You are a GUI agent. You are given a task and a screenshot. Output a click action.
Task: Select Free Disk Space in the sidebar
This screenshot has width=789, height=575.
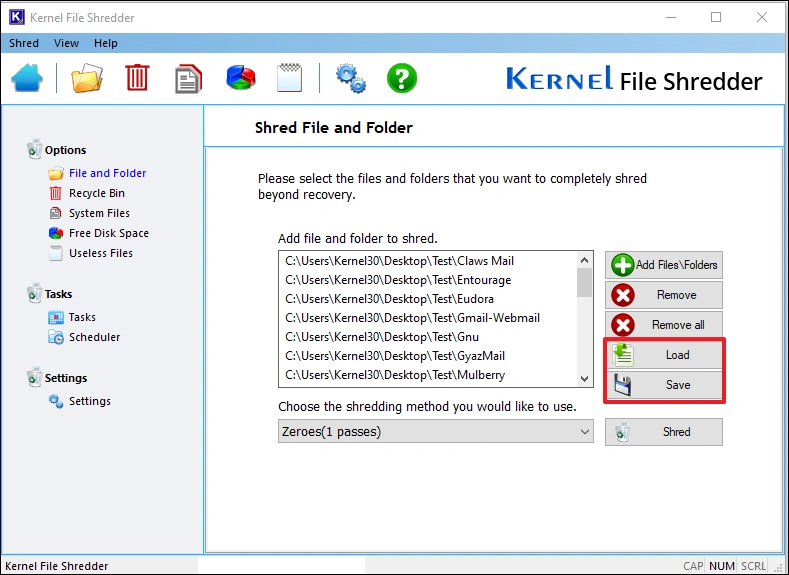tap(108, 233)
